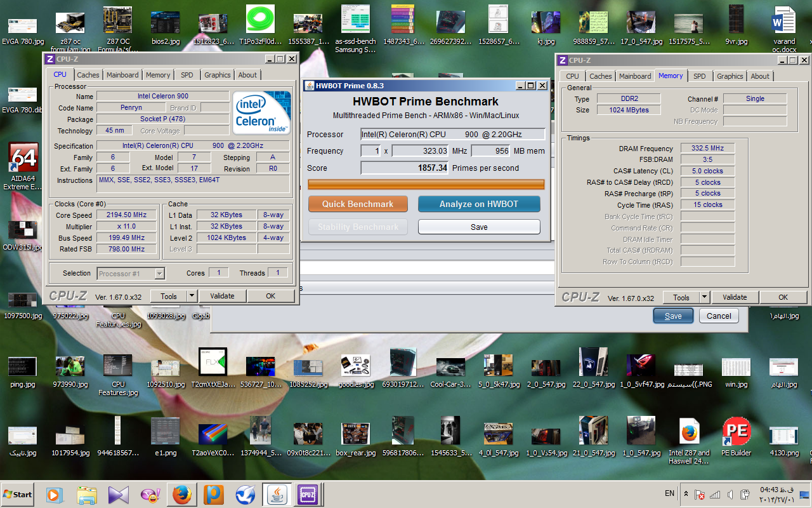Click the volume speaker tray icon
This screenshot has height=508, width=812.
pos(730,494)
